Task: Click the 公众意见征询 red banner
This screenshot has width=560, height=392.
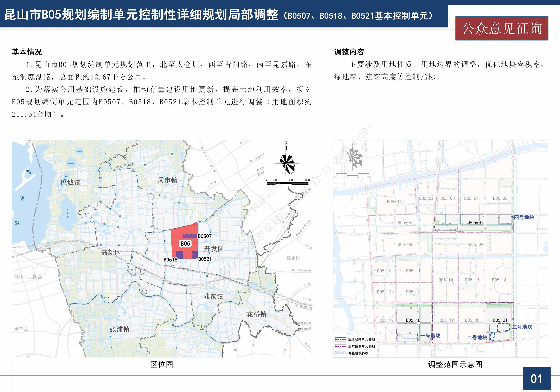Action: [x=502, y=28]
